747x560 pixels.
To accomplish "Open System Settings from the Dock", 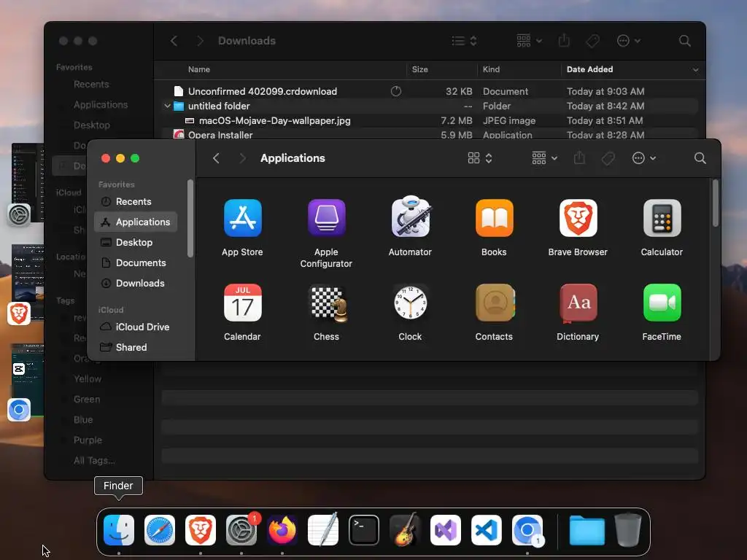I will pos(241,530).
